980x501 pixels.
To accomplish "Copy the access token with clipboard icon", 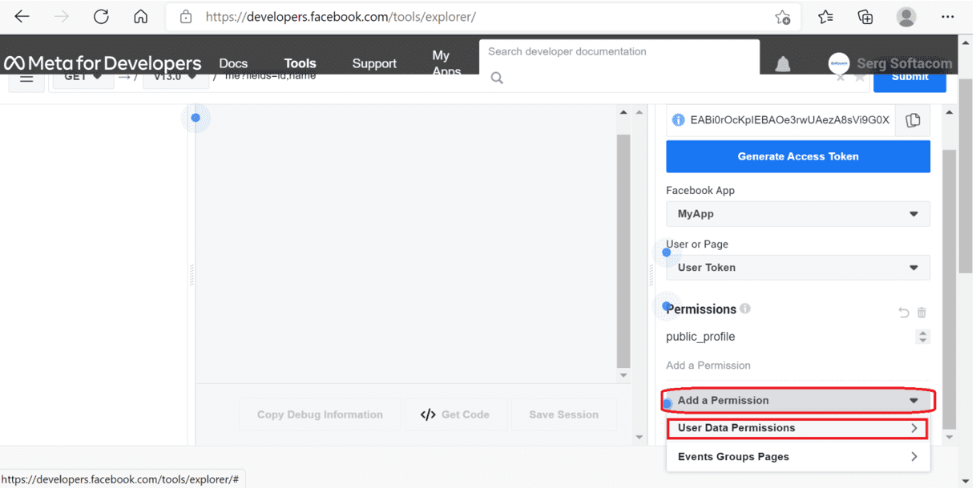I will point(913,120).
